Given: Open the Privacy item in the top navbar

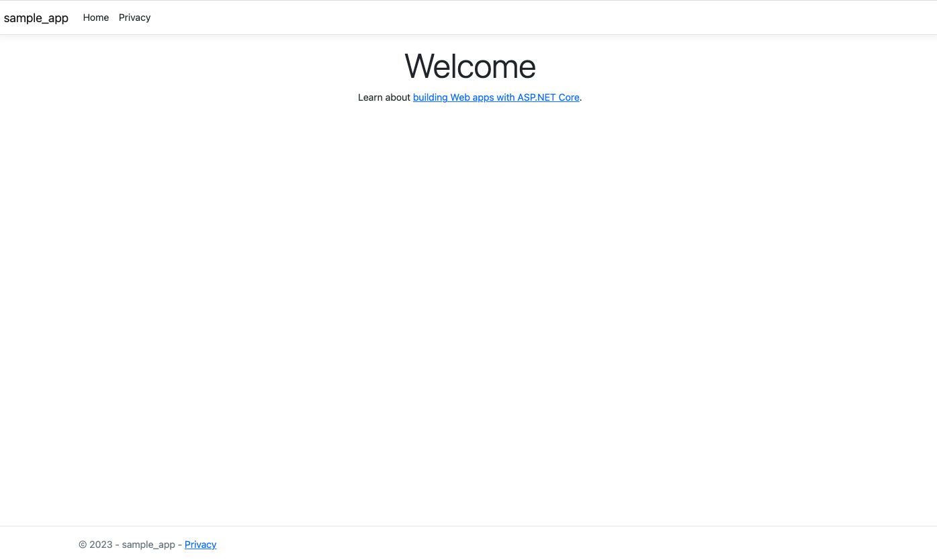Looking at the screenshot, I should click(x=134, y=17).
